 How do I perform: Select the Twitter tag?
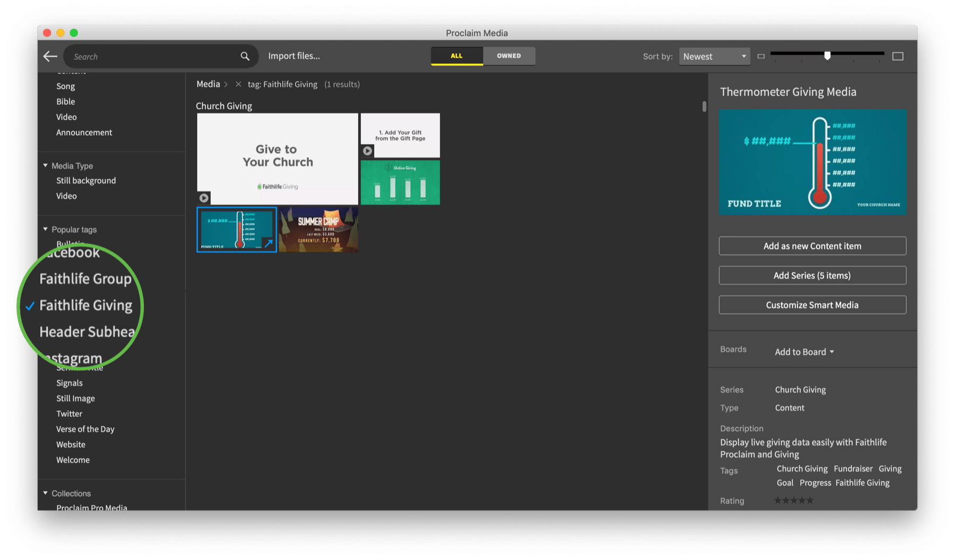pyautogui.click(x=70, y=414)
